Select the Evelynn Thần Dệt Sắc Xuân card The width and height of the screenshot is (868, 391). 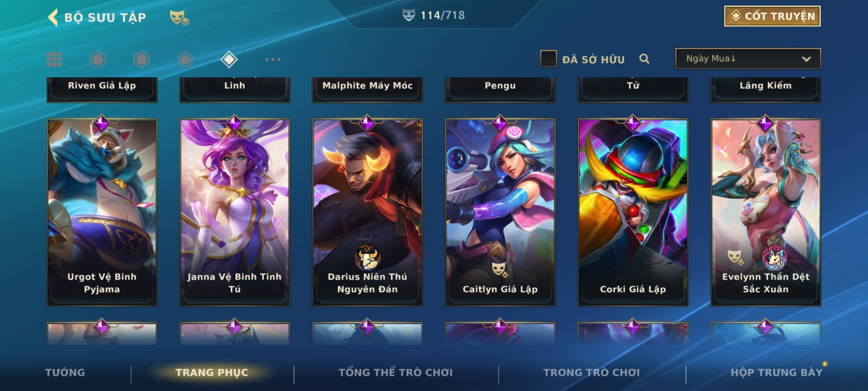(x=766, y=212)
